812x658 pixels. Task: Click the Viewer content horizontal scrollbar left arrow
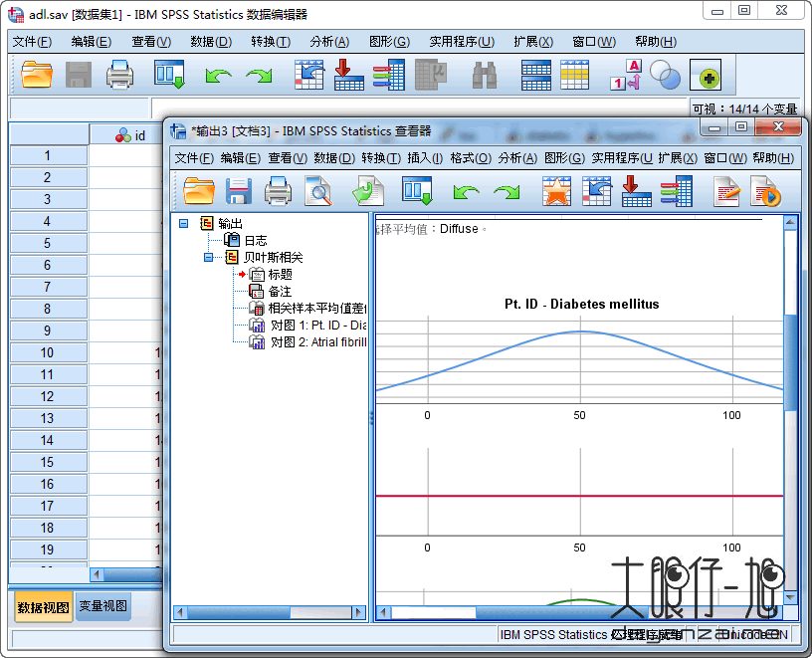click(383, 612)
